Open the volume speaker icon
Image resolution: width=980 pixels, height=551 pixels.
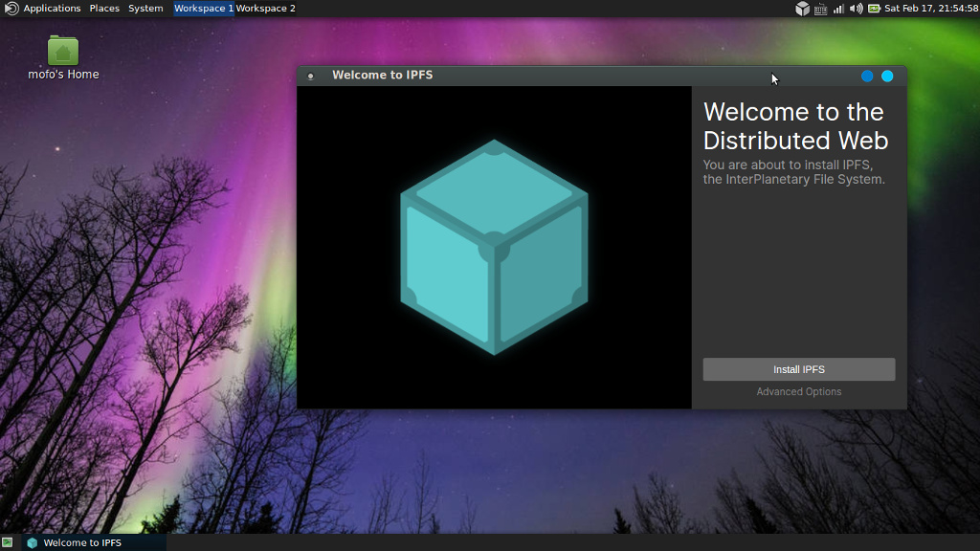[x=856, y=9]
